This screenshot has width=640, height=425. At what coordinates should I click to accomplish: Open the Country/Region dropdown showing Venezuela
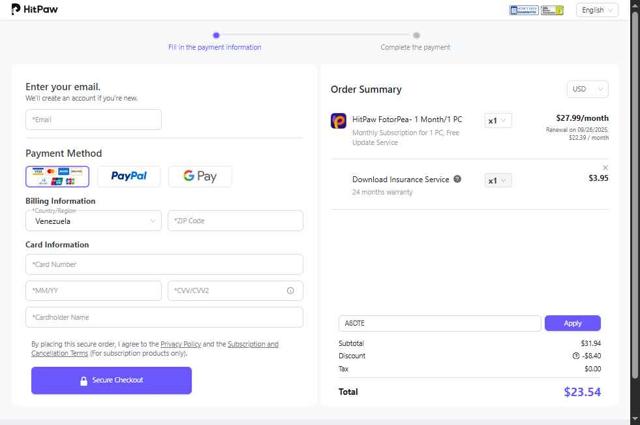click(x=93, y=221)
